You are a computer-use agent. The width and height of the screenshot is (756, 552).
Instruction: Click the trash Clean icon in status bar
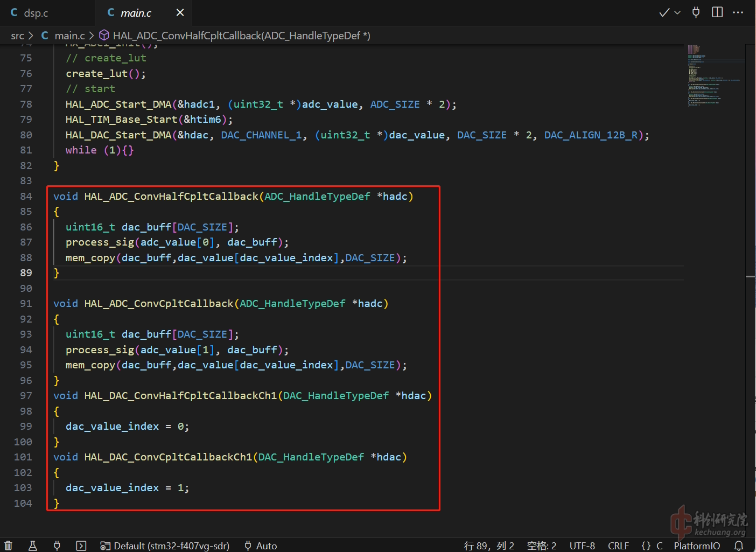(8, 546)
